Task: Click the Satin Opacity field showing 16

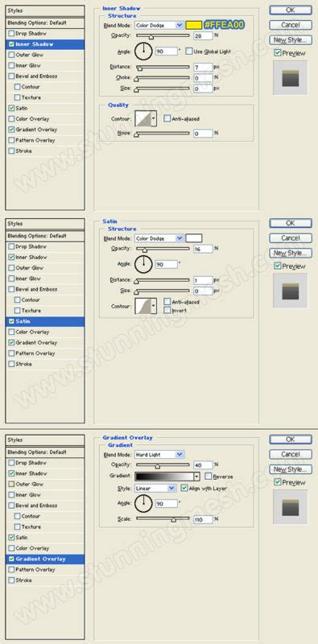Action: 203,249
